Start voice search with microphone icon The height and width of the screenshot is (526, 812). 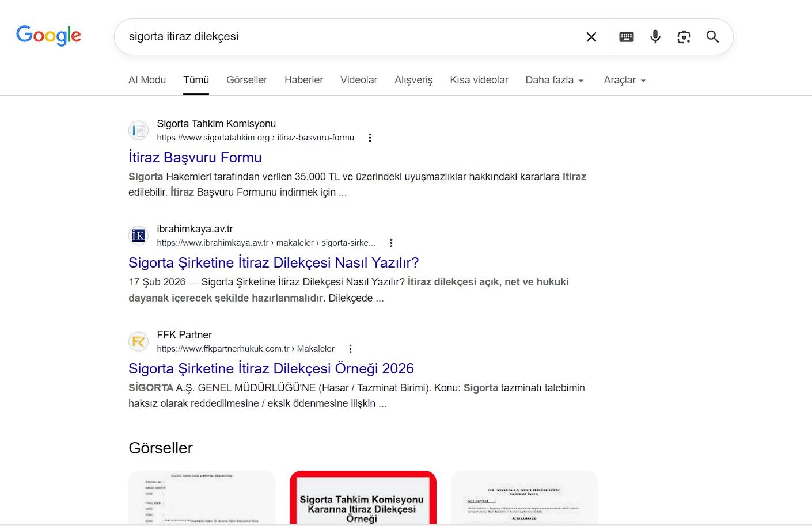(x=655, y=37)
